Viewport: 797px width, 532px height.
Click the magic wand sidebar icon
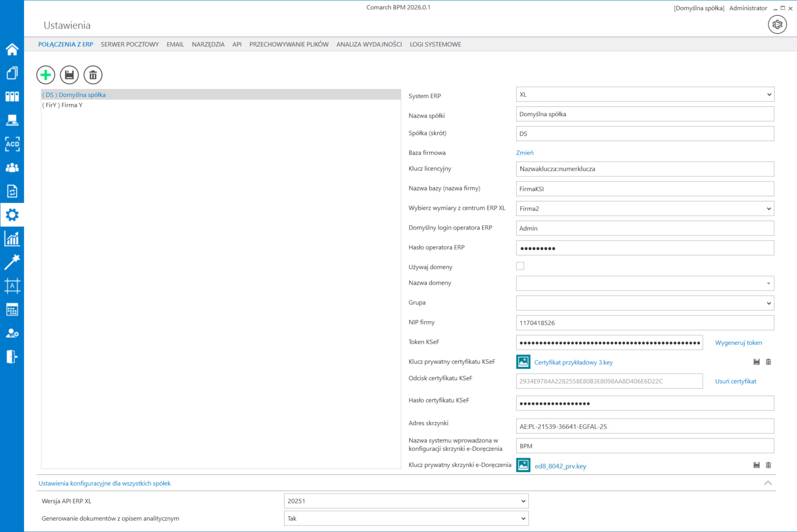pos(12,262)
